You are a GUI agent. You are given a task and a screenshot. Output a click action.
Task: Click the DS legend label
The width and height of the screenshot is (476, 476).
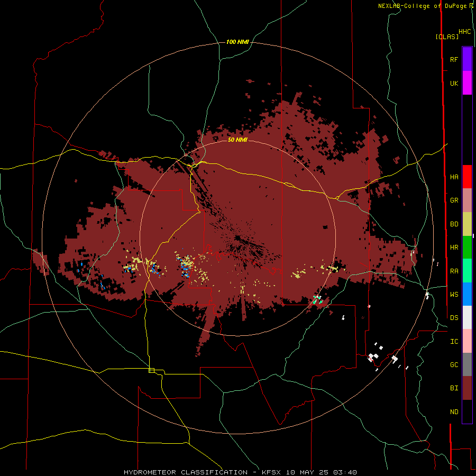[454, 317]
